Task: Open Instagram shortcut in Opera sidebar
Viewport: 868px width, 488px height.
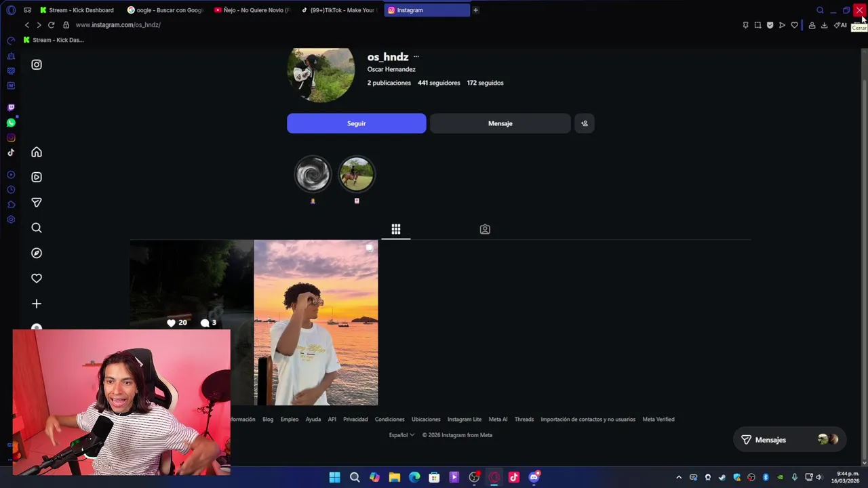Action: [11, 138]
